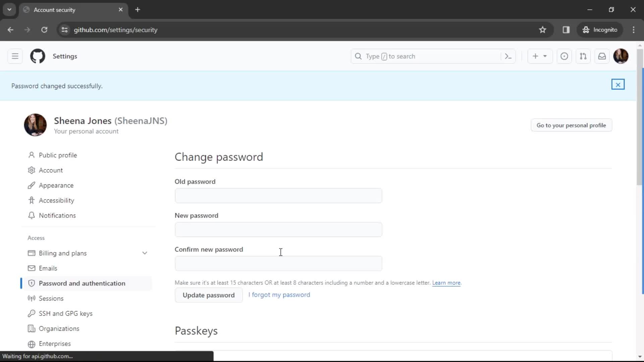644x362 pixels.
Task: Click the page vertical scrollbar
Action: click(x=640, y=117)
